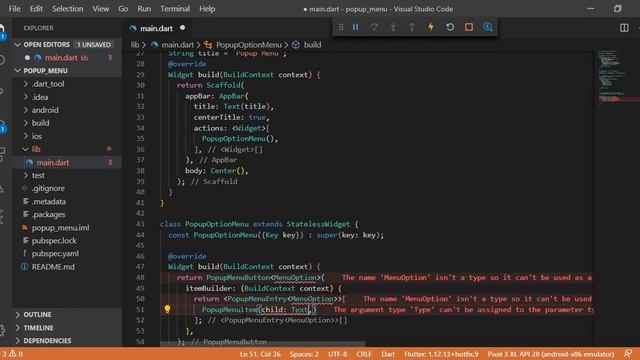Change file encoding UTF-8
640x360 pixels.
click(338, 354)
